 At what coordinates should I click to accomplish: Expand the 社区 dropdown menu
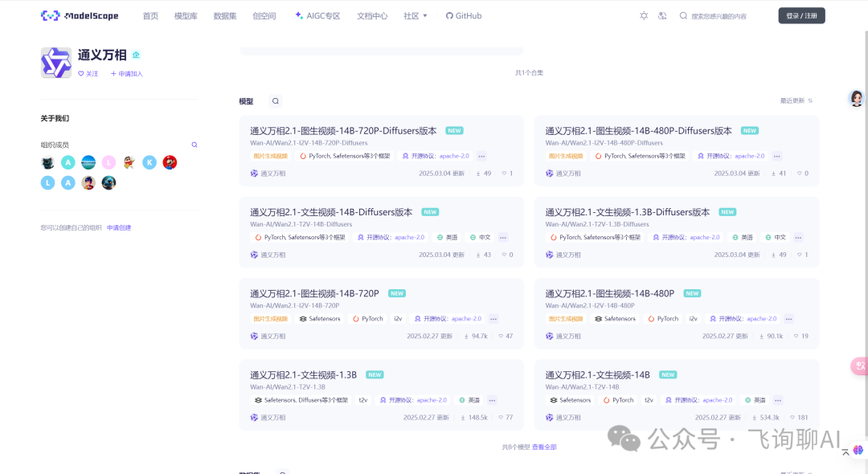click(x=416, y=16)
